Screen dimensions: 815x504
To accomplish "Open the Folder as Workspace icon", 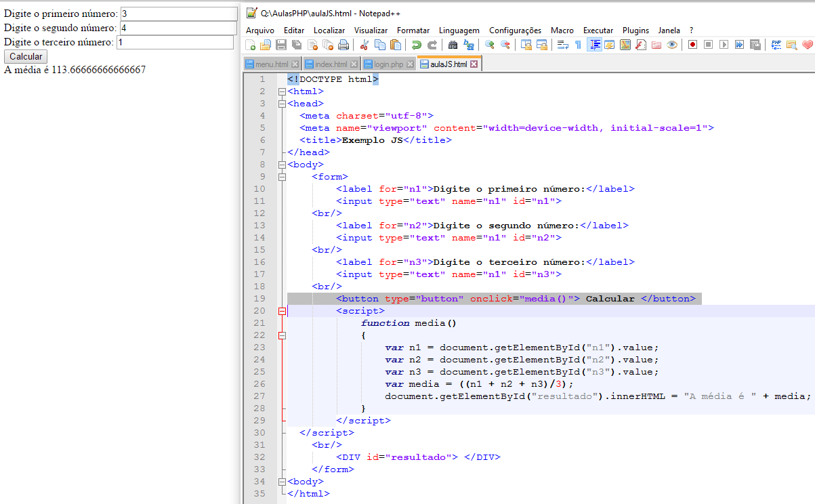I will 656,45.
